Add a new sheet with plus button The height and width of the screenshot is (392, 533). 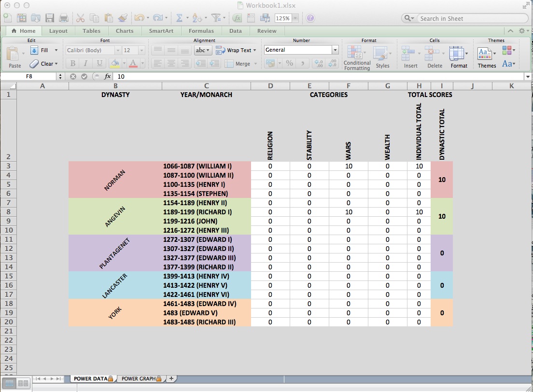pos(171,379)
